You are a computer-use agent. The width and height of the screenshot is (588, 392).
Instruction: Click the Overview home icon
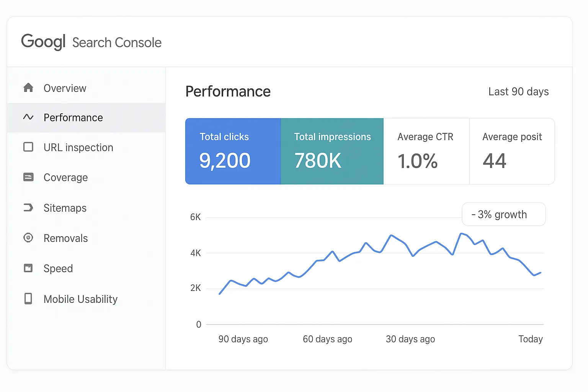[29, 88]
